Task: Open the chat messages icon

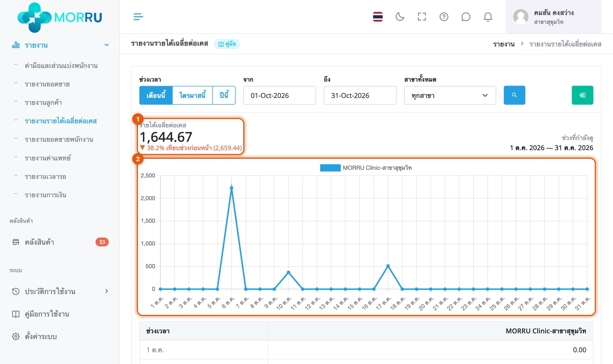Action: [466, 17]
